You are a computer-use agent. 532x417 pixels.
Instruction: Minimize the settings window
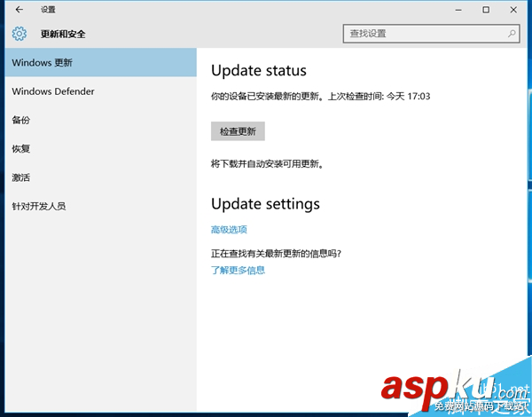[x=458, y=10]
